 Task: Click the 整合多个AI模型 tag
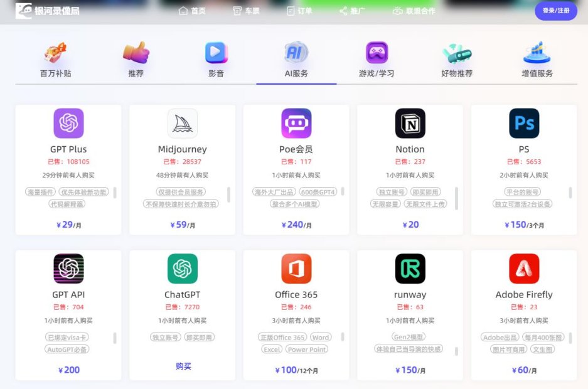pos(295,204)
